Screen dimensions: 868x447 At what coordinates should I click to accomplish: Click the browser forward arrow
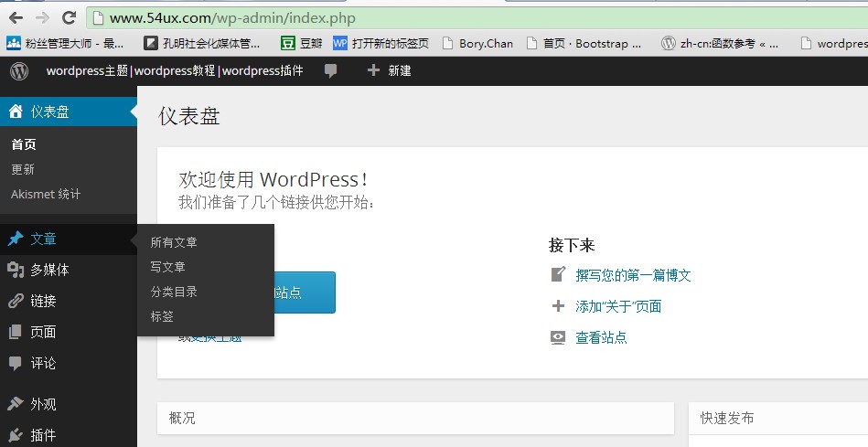pos(42,17)
